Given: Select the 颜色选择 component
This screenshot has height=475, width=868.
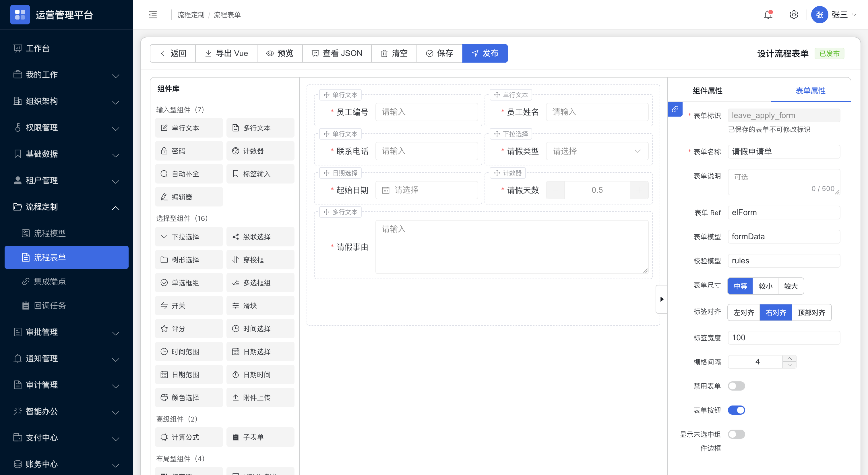Looking at the screenshot, I should tap(189, 397).
